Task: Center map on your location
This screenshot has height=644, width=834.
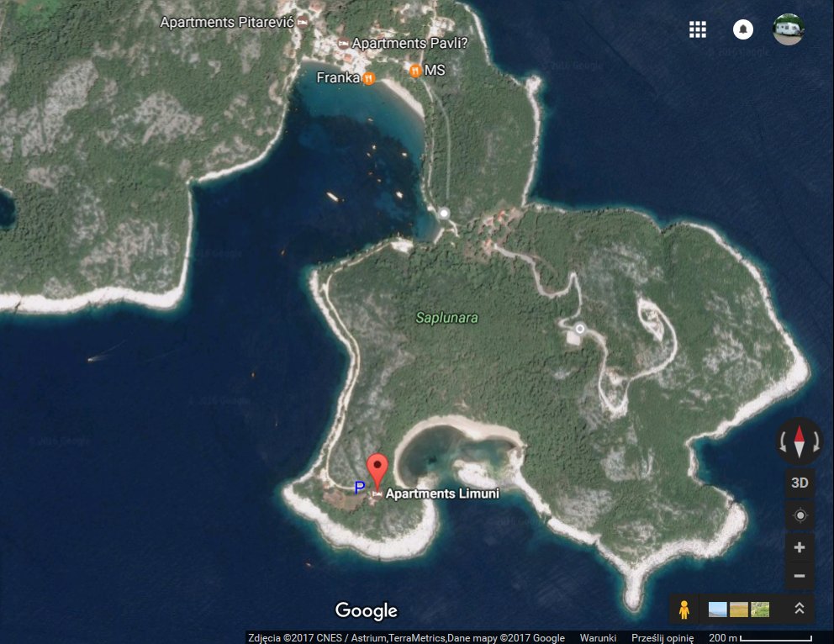Action: coord(800,515)
